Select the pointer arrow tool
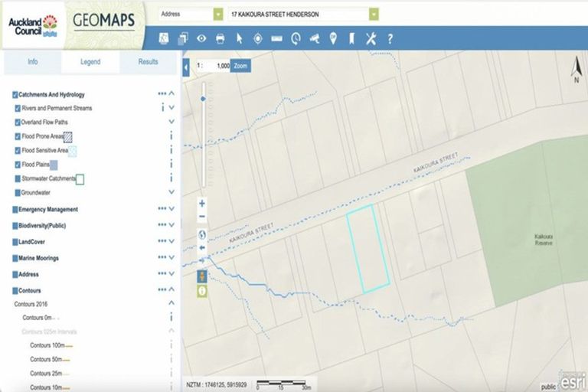 239,38
